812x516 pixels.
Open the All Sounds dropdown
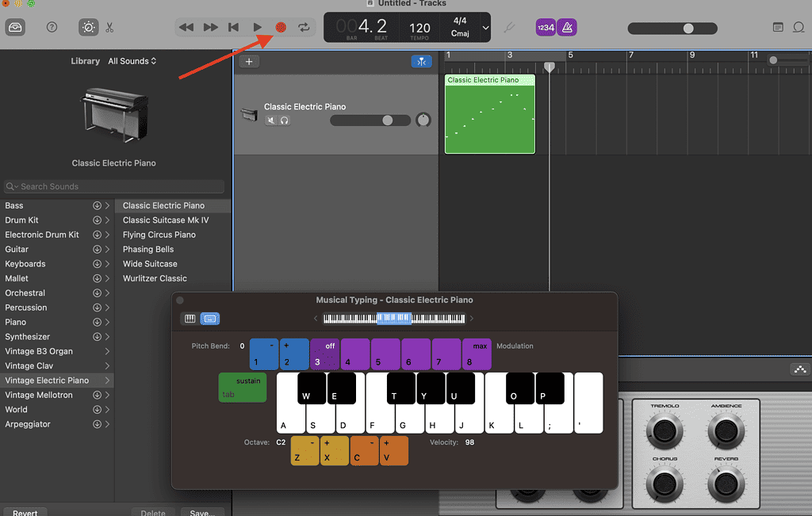pos(132,60)
